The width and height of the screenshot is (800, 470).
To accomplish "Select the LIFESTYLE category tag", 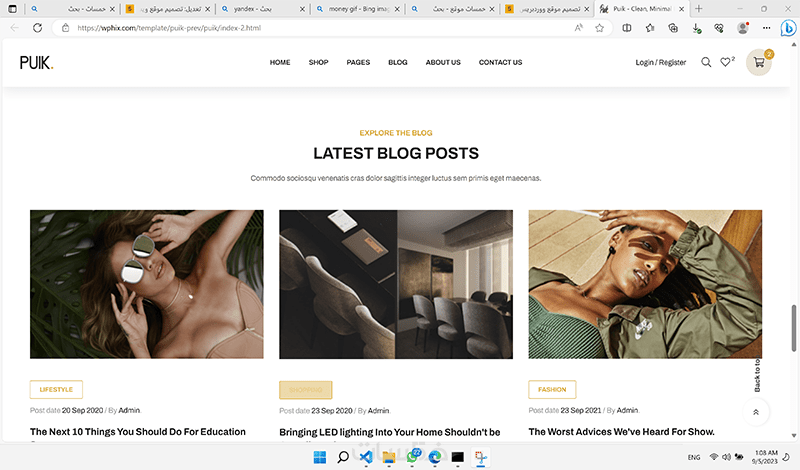I will click(56, 389).
